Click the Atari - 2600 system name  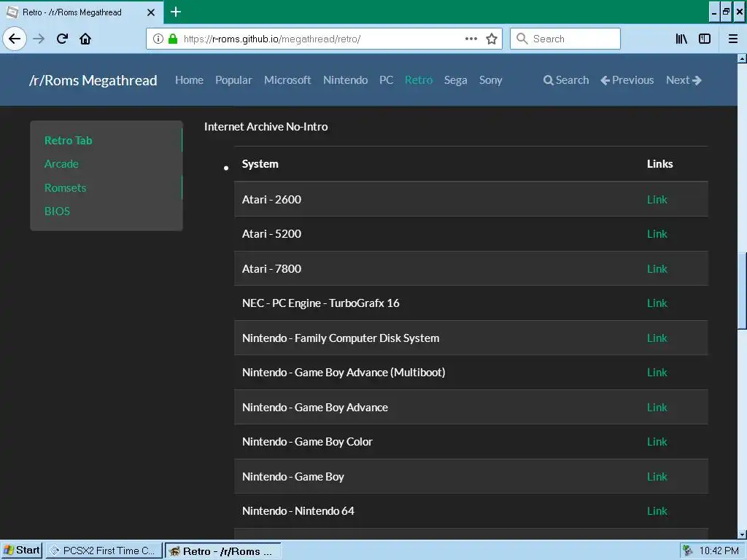tap(271, 200)
